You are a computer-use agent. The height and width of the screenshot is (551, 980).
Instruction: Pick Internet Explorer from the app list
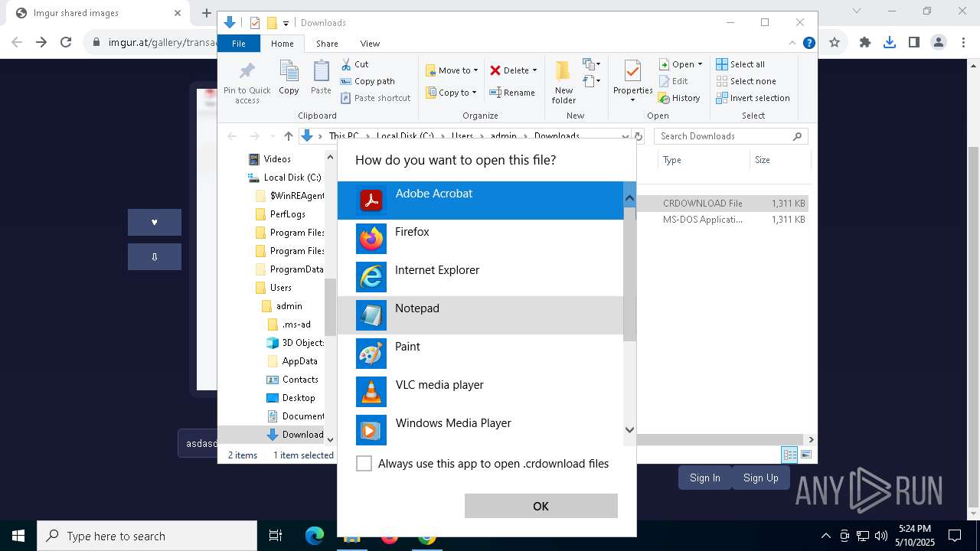coord(481,277)
